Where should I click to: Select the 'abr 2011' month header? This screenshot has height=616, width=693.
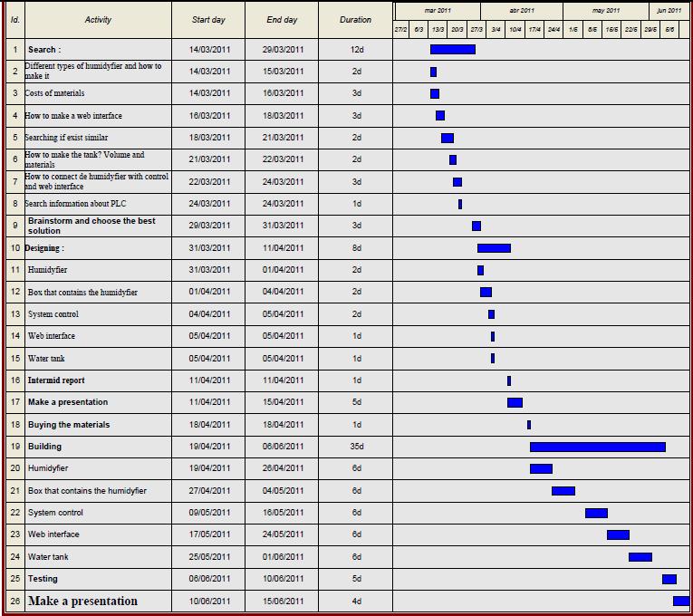coord(522,11)
